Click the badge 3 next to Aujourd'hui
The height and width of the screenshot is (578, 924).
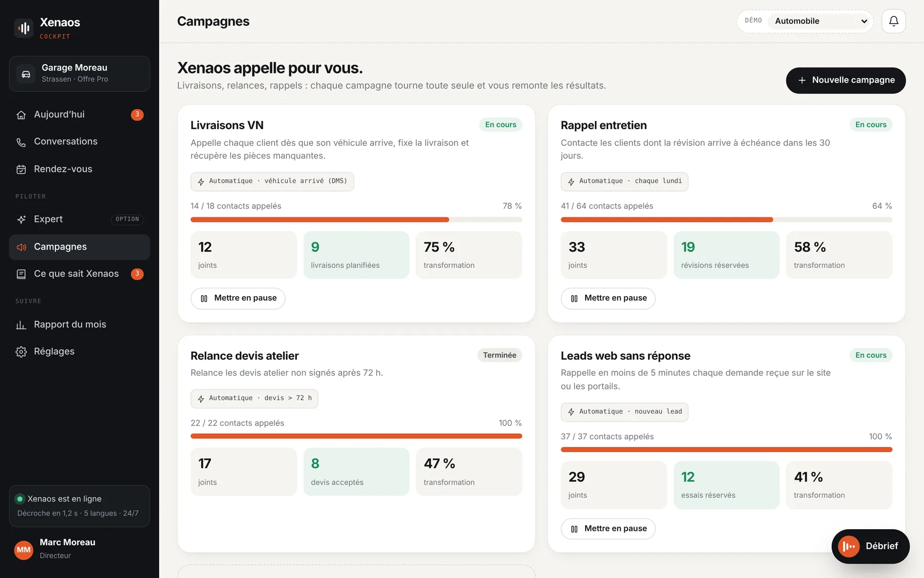[x=137, y=115]
